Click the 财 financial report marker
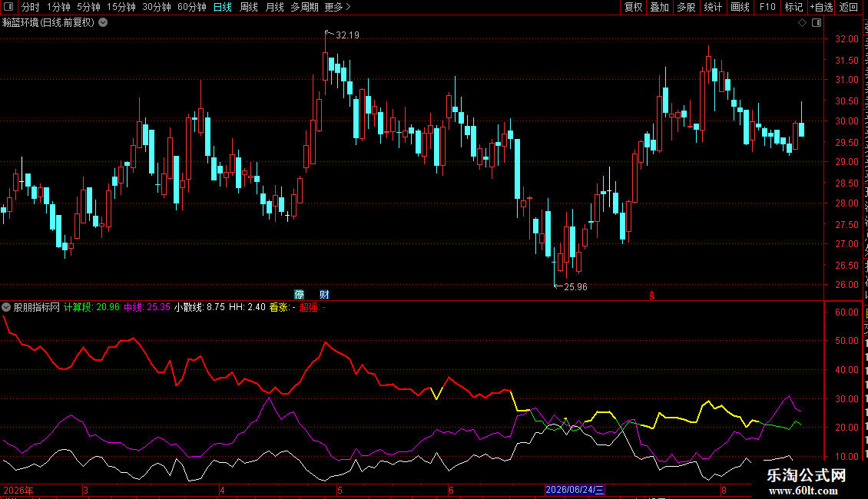 tap(324, 294)
